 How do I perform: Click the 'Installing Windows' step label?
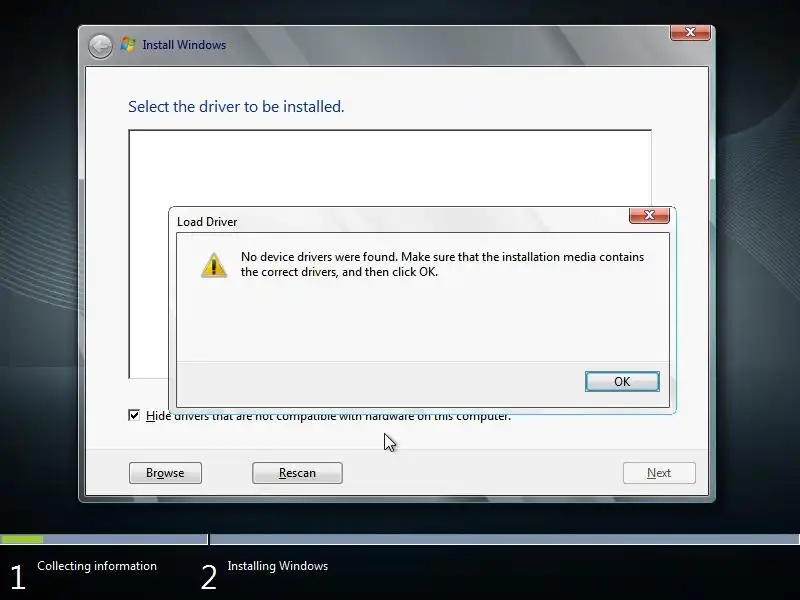tap(278, 566)
